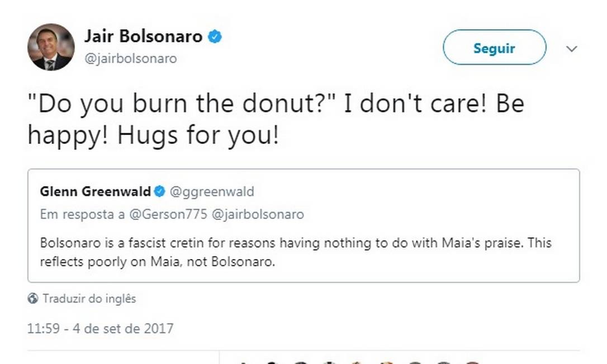The width and height of the screenshot is (607, 364).
Task: Open Glenn Greenwald's name in quoted tweet
Action: [x=95, y=191]
